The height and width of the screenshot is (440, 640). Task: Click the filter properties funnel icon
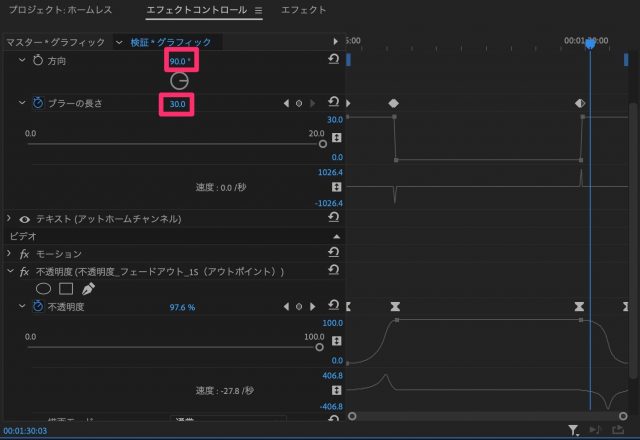[573, 430]
